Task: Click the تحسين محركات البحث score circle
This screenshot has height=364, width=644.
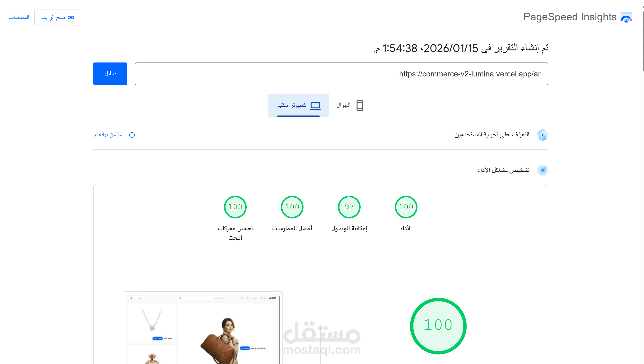Action: tap(235, 207)
